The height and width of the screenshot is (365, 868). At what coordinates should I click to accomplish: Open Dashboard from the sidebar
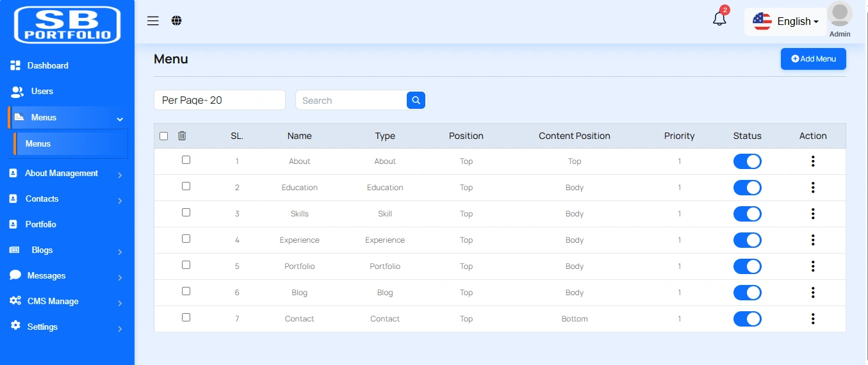point(47,65)
